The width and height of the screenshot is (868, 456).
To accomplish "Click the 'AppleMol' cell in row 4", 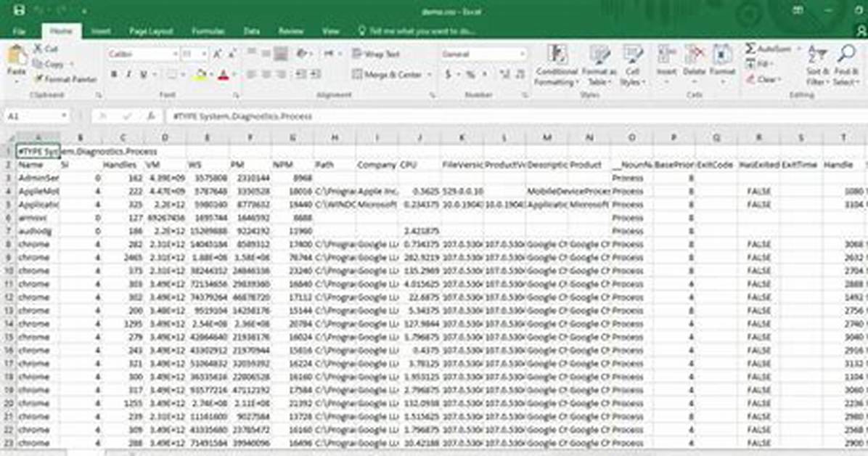I will tap(38, 191).
